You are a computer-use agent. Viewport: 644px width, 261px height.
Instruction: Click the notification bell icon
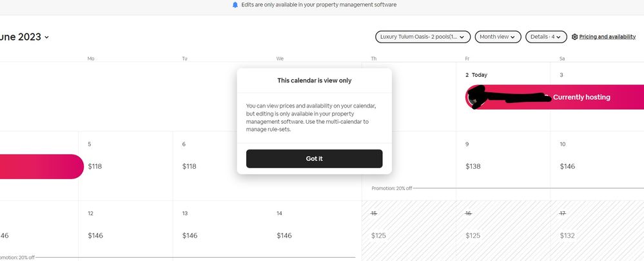235,5
